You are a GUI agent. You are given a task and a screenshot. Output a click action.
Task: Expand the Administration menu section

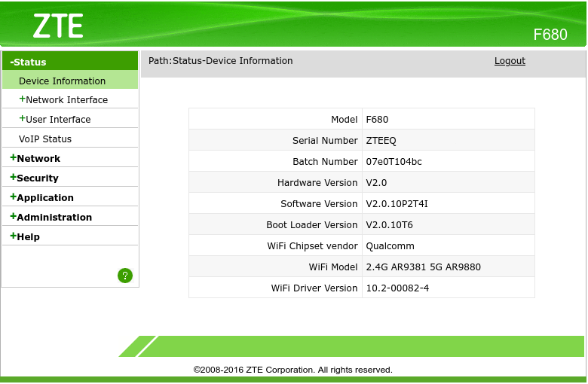(51, 218)
